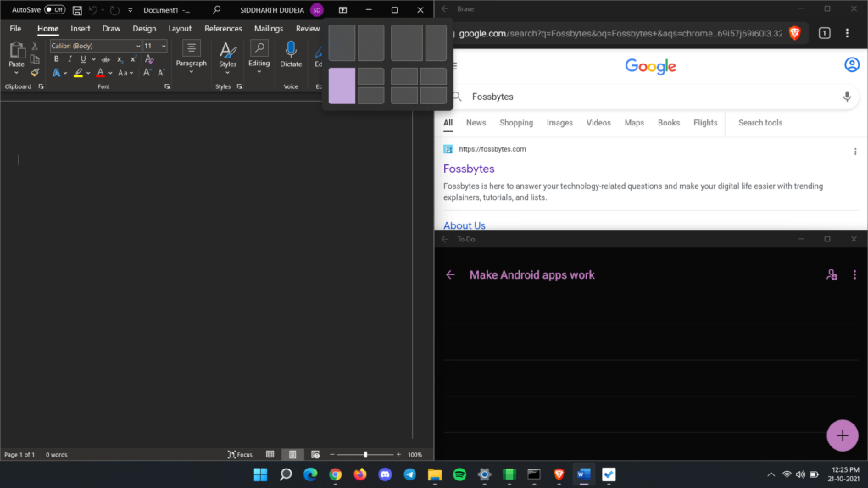
Task: Click the zoom slider handle in Word status bar
Action: (x=365, y=454)
